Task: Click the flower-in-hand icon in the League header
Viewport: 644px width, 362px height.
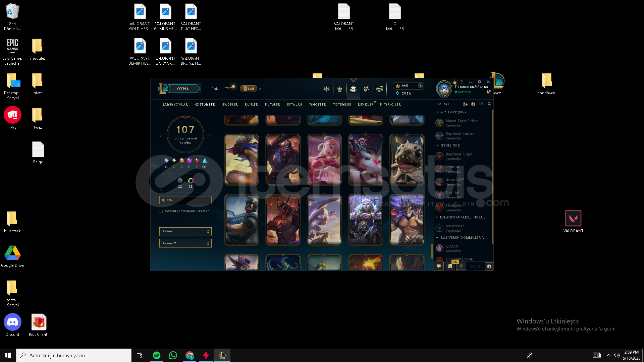Action: pos(340,89)
